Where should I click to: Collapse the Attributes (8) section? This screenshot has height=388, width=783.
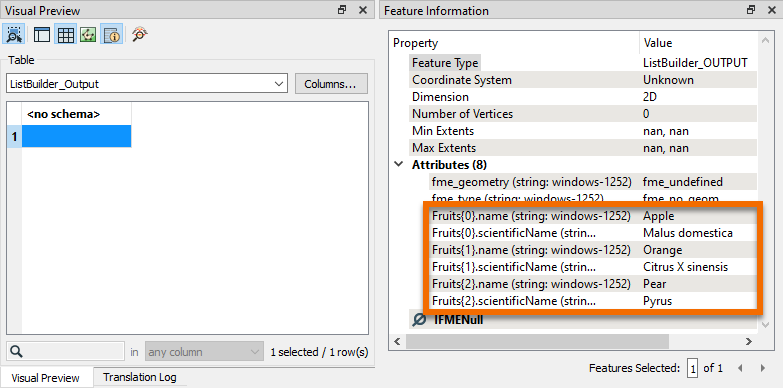pyautogui.click(x=398, y=164)
